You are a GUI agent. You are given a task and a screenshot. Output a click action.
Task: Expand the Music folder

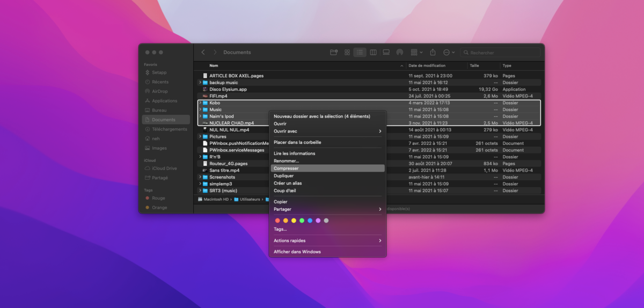point(200,109)
